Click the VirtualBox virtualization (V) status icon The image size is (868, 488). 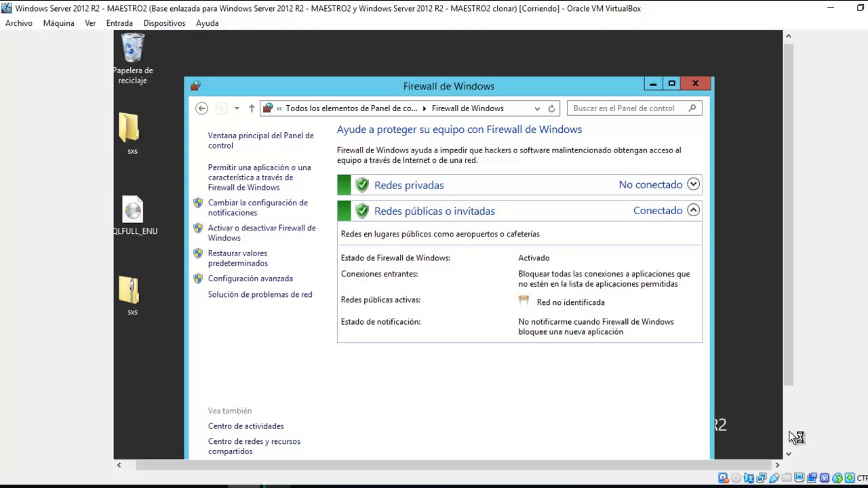[x=825, y=478]
